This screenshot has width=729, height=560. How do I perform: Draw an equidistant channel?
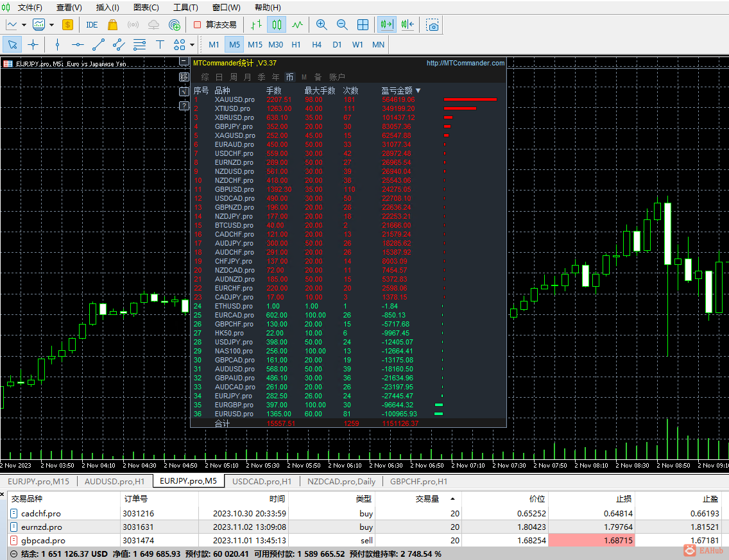click(x=119, y=45)
